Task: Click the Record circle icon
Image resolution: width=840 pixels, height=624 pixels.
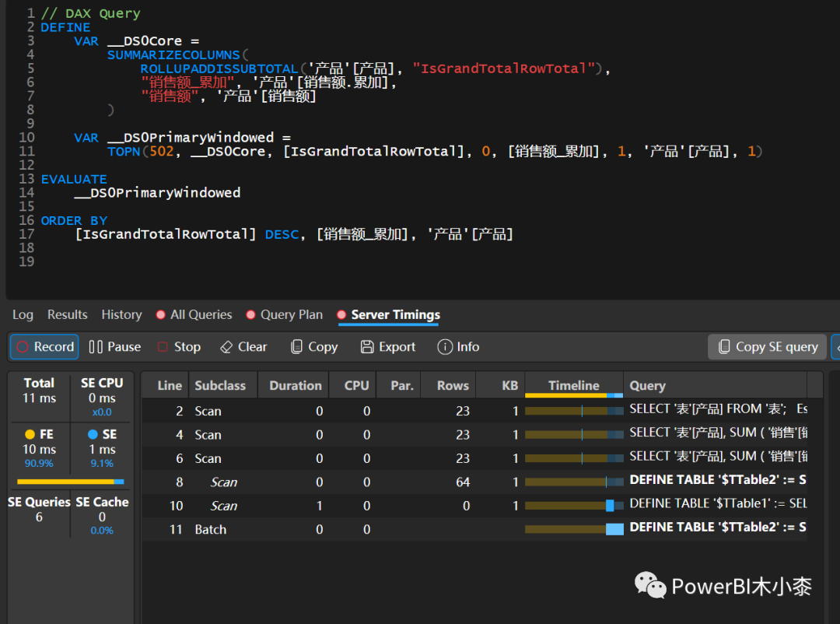Action: [x=23, y=347]
